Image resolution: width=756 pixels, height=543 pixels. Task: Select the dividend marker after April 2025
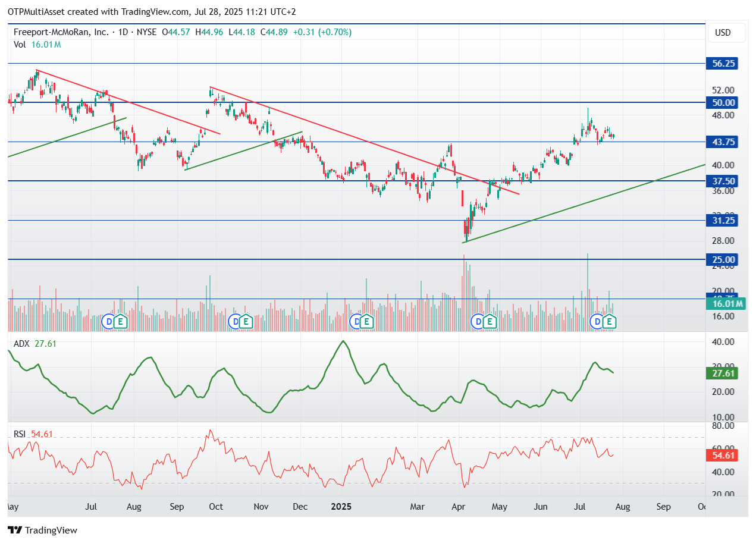point(477,322)
